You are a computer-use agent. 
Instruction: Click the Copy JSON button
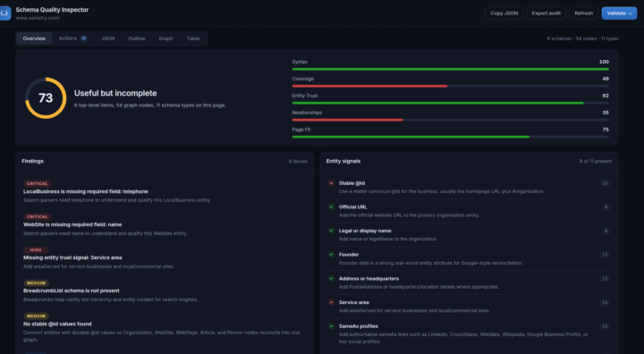(504, 13)
